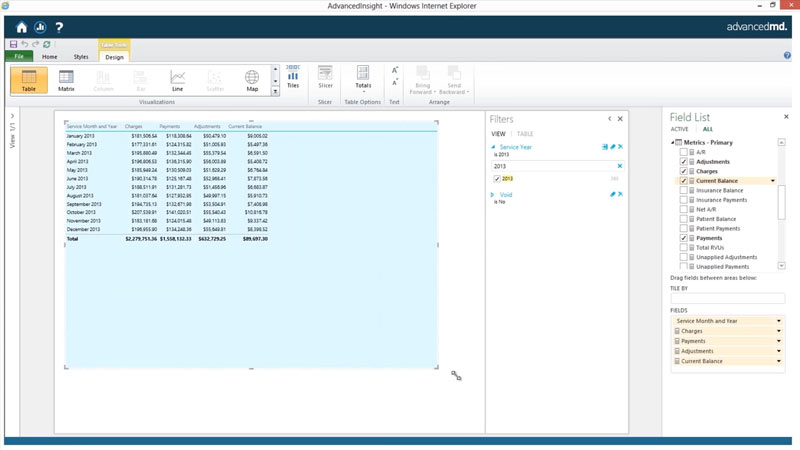Clear the Void filter with eraser

613,194
